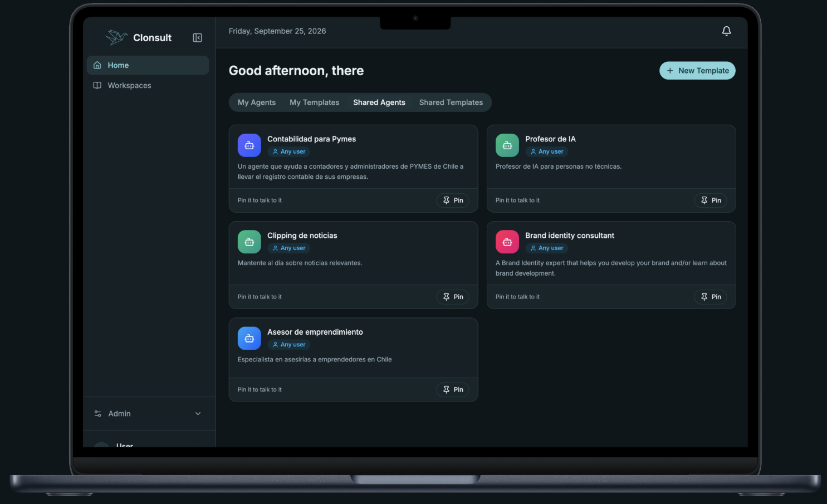Click the Home house icon in sidebar

97,65
